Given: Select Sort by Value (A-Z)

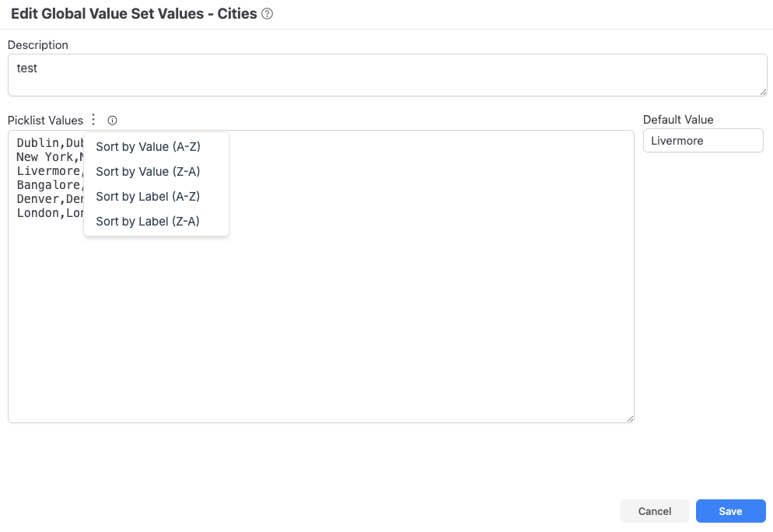Looking at the screenshot, I should pos(149,147).
